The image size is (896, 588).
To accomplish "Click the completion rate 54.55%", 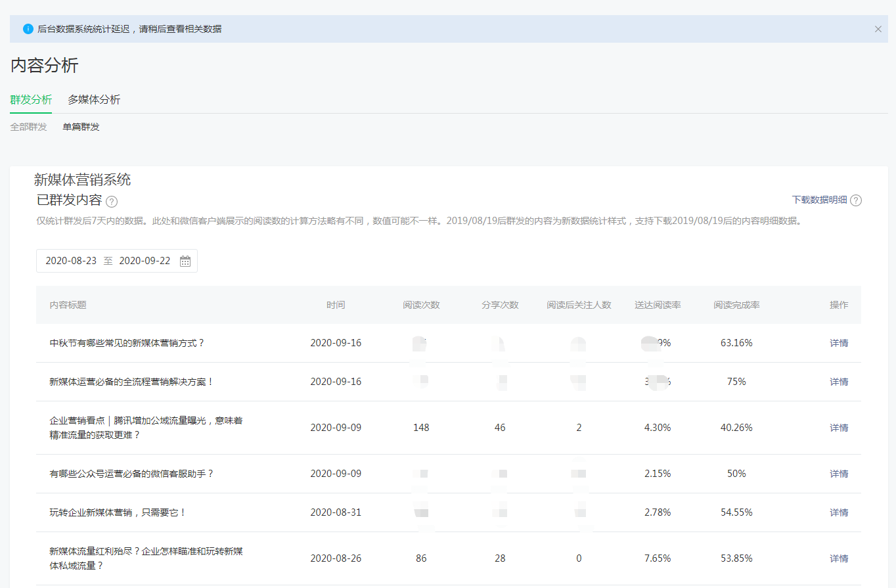I will pos(736,512).
